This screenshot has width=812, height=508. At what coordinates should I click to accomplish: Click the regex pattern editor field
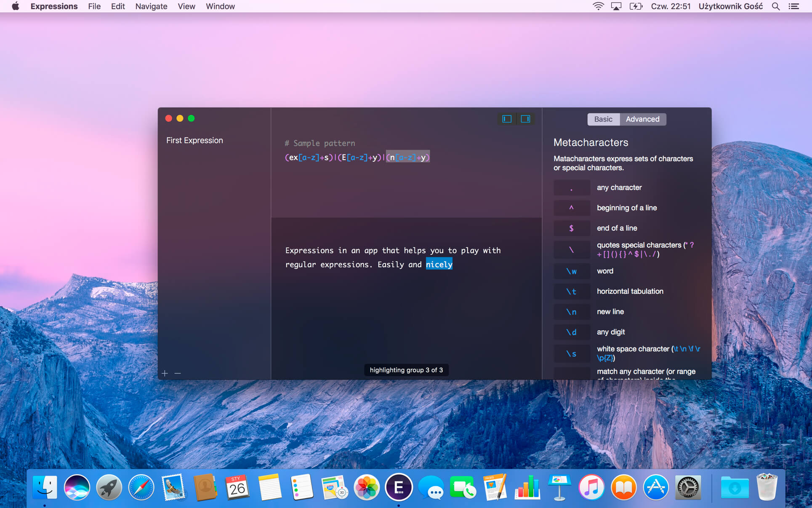[x=357, y=158]
